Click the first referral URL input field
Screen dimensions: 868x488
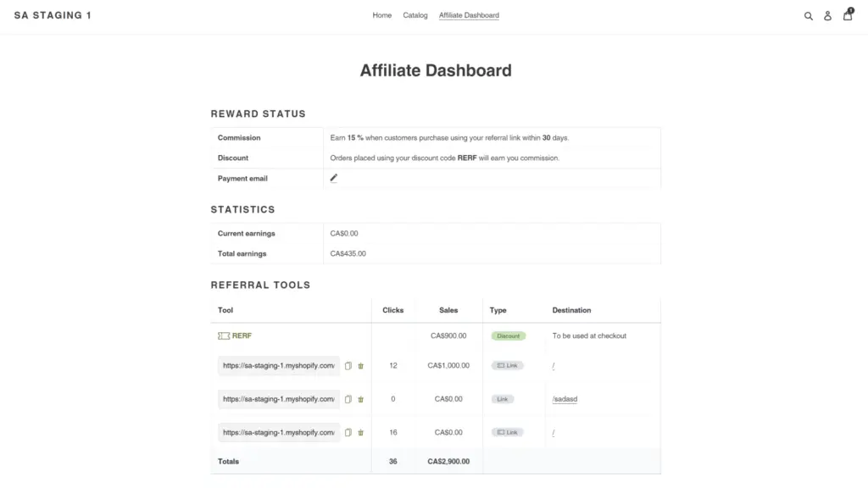pos(278,366)
